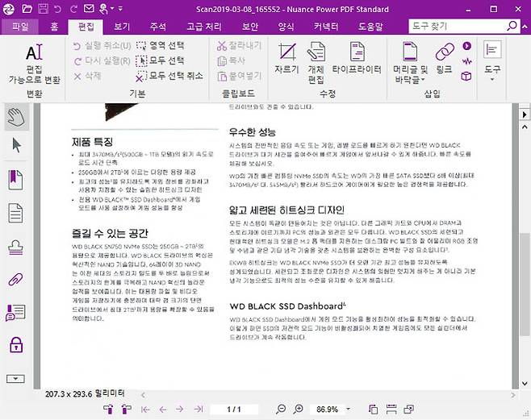Click vertical scrollbar up arrow
531x420 pixels.
tap(525, 127)
